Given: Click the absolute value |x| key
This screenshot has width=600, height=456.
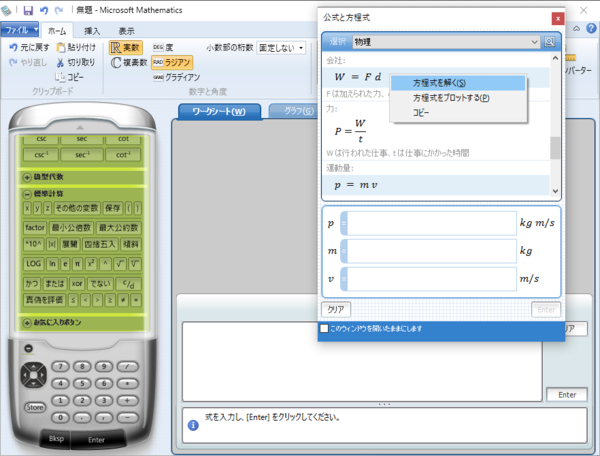Looking at the screenshot, I should pyautogui.click(x=52, y=244).
